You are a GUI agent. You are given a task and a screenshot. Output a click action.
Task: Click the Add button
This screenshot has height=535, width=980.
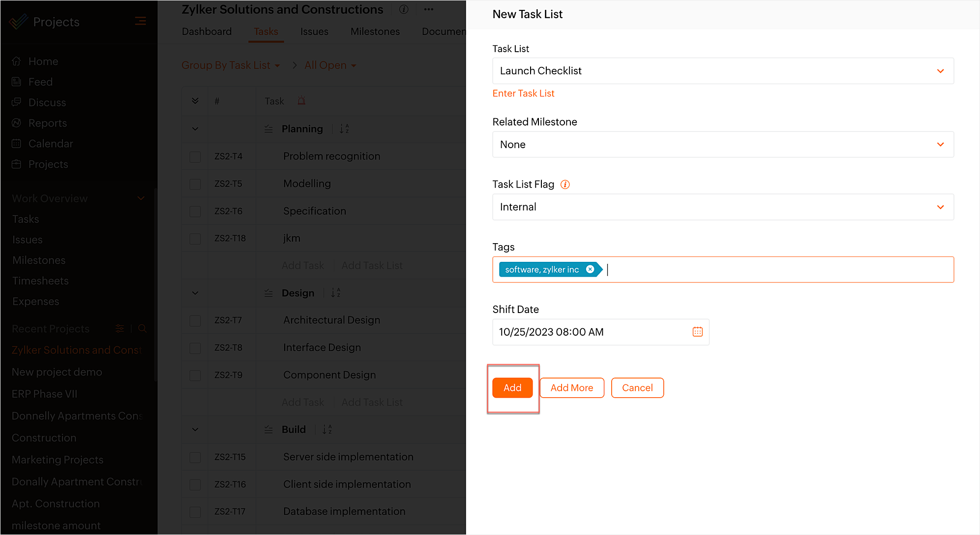click(x=512, y=388)
